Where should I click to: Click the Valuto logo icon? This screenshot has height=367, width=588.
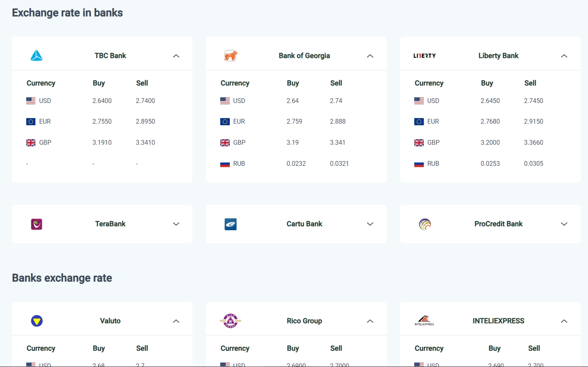tap(37, 321)
